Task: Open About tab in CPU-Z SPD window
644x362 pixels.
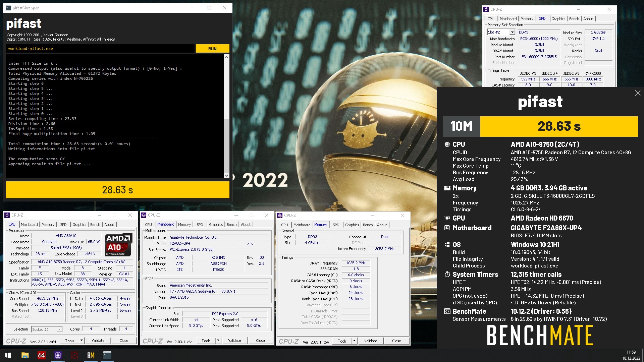Action: click(588, 19)
